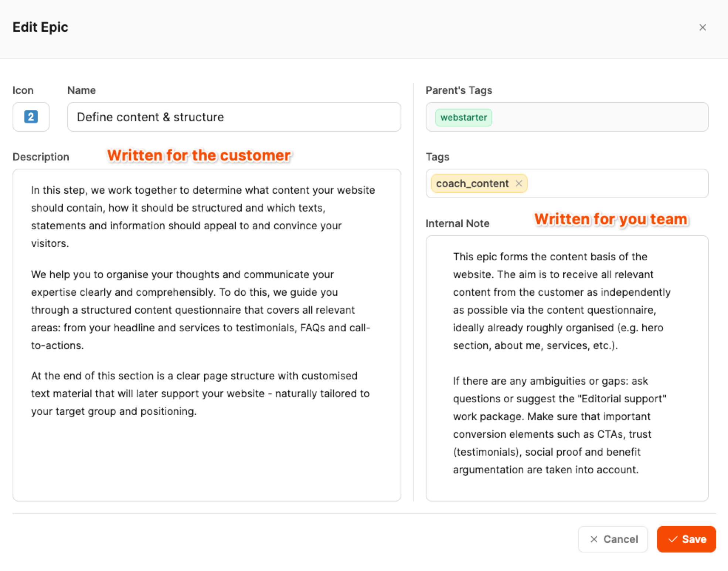Click the Edit Epic dialog title

coord(40,27)
